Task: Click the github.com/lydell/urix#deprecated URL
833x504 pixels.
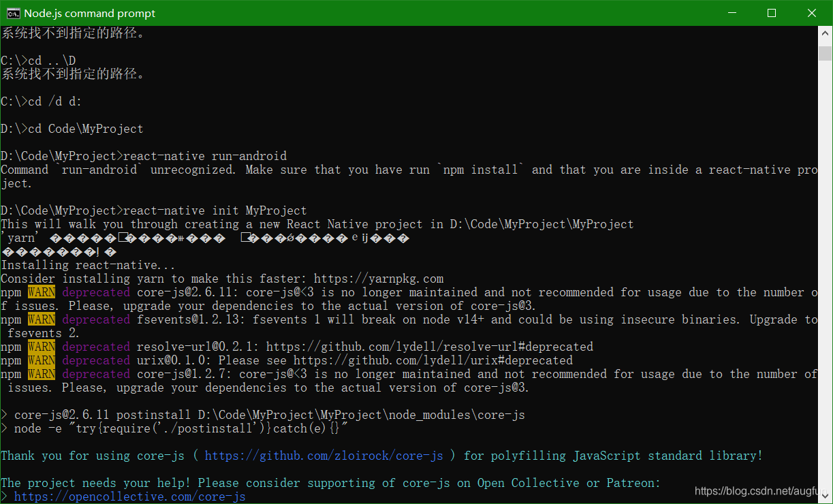Action: tap(433, 360)
